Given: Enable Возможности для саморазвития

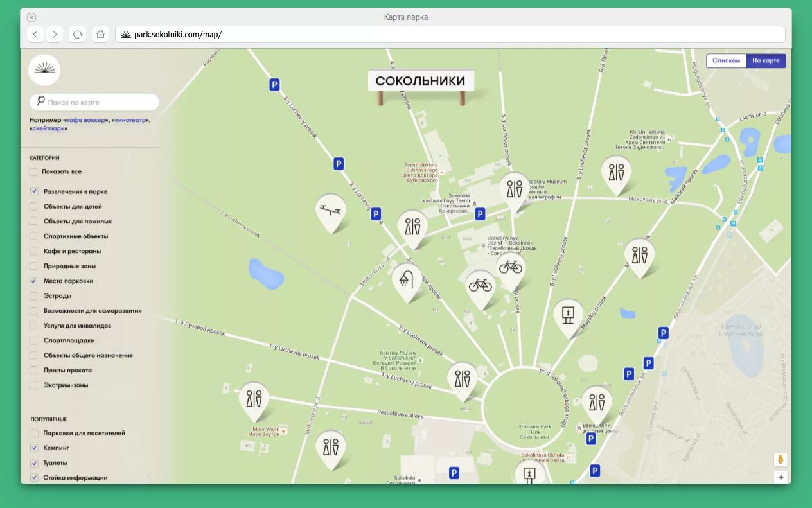Looking at the screenshot, I should (x=33, y=311).
